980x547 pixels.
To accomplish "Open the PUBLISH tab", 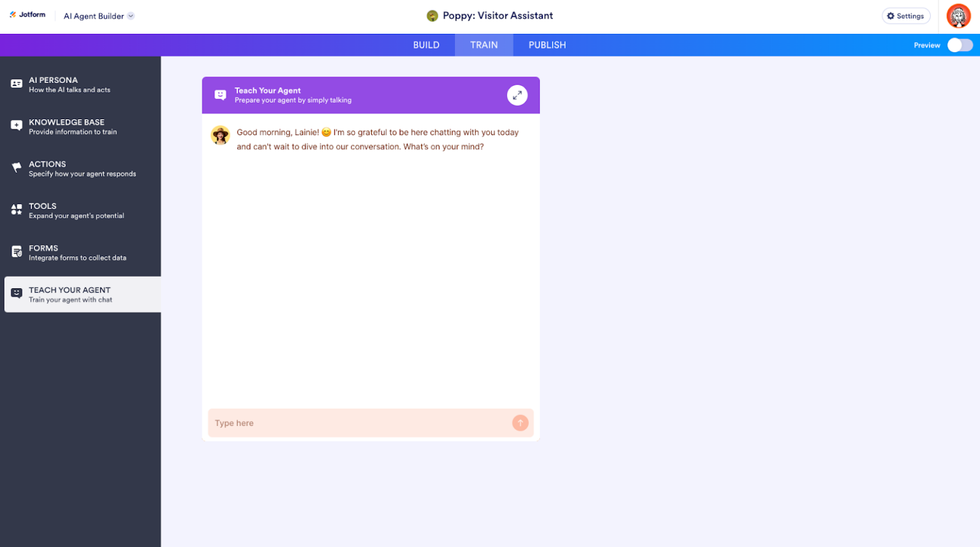I will click(x=546, y=45).
